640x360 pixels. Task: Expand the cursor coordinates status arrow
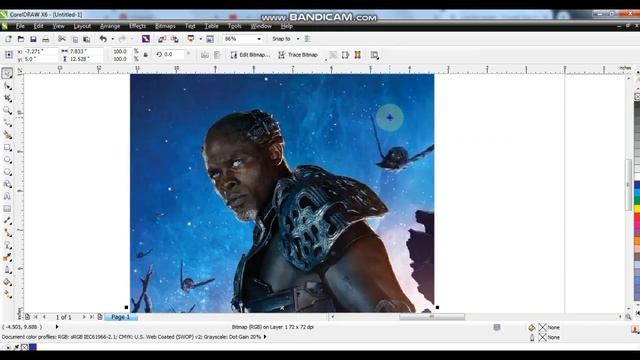(57, 327)
